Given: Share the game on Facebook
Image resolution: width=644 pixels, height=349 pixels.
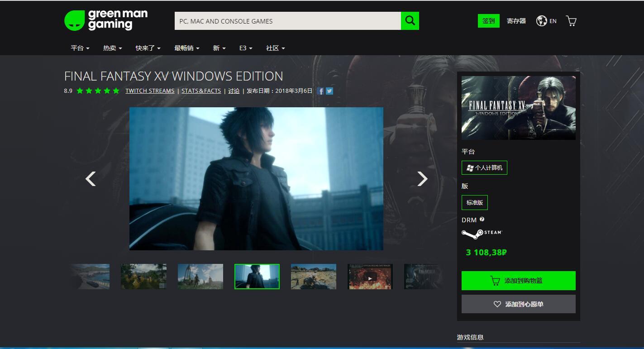Looking at the screenshot, I should point(320,91).
